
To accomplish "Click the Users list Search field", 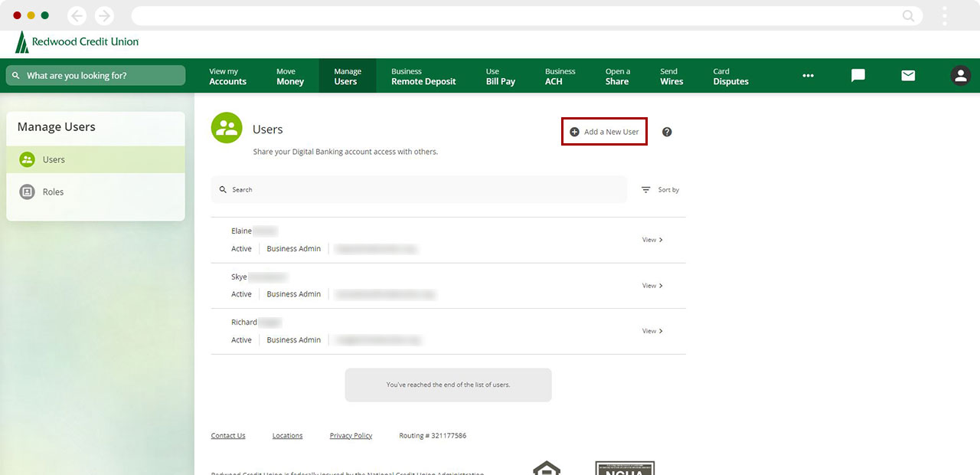I will [419, 189].
